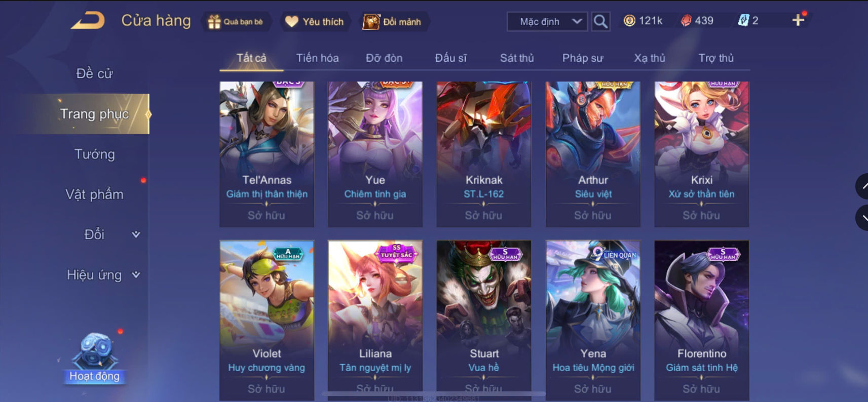
Task: Tap the plus icon to add currency
Action: point(798,20)
